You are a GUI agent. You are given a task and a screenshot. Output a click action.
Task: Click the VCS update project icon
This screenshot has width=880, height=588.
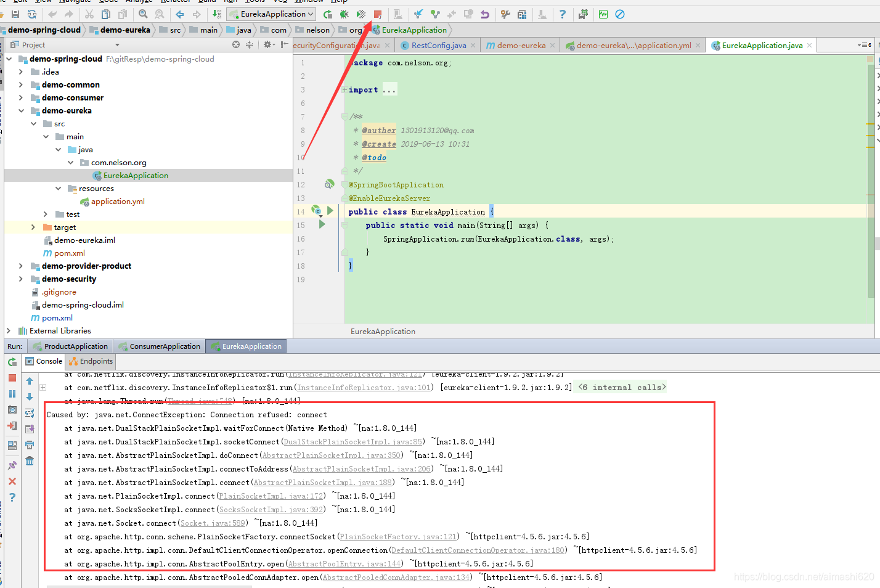[418, 14]
